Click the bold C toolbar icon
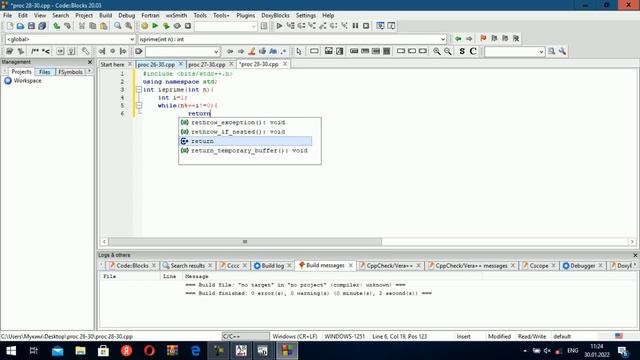 click(473, 51)
